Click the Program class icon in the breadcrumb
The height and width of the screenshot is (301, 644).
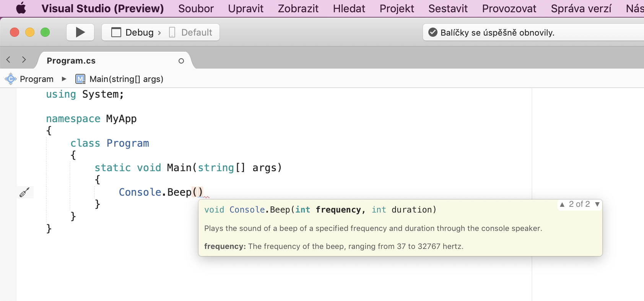pyautogui.click(x=10, y=79)
